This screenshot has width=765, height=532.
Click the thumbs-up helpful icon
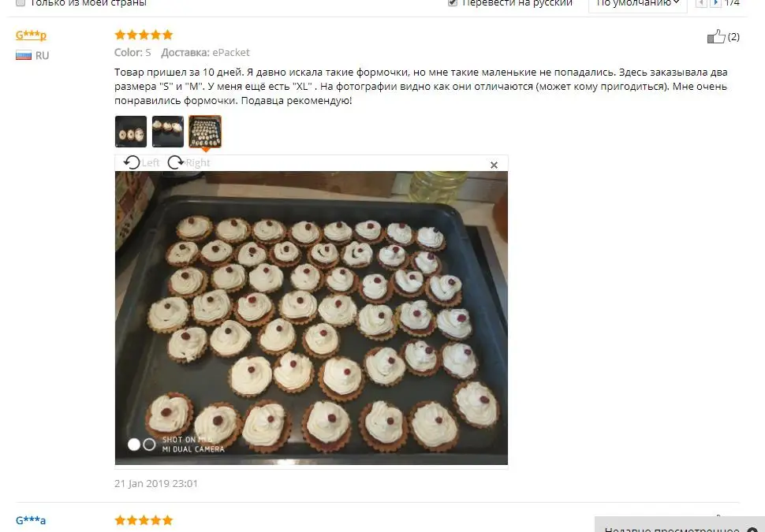click(x=716, y=36)
